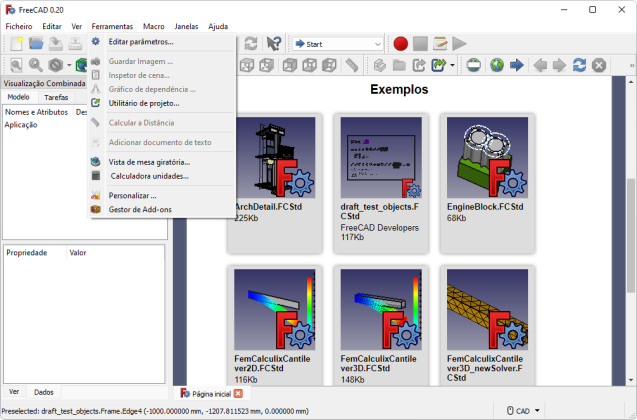Screen dimensions: 637x420
Task: Select Personalizar menu entry
Action: (162, 196)
